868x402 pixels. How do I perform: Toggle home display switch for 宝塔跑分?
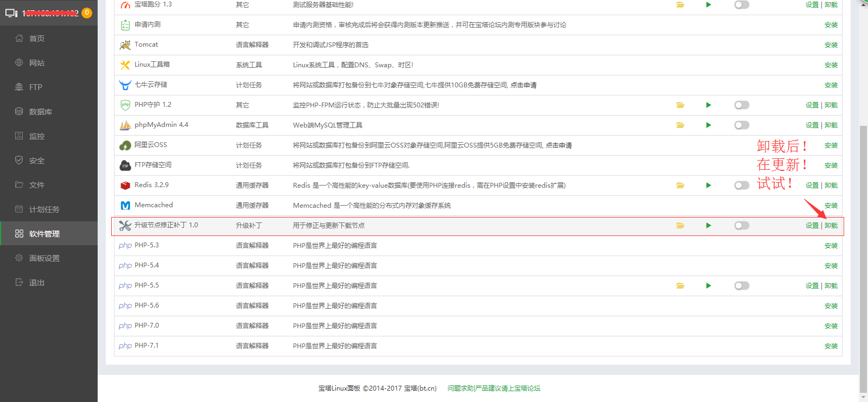[742, 5]
